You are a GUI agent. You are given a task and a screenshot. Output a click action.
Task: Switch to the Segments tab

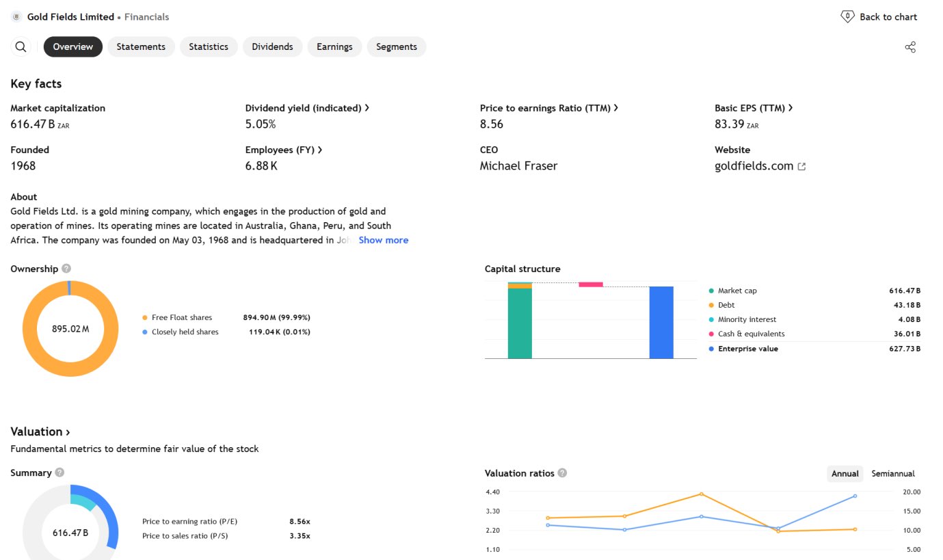point(397,46)
